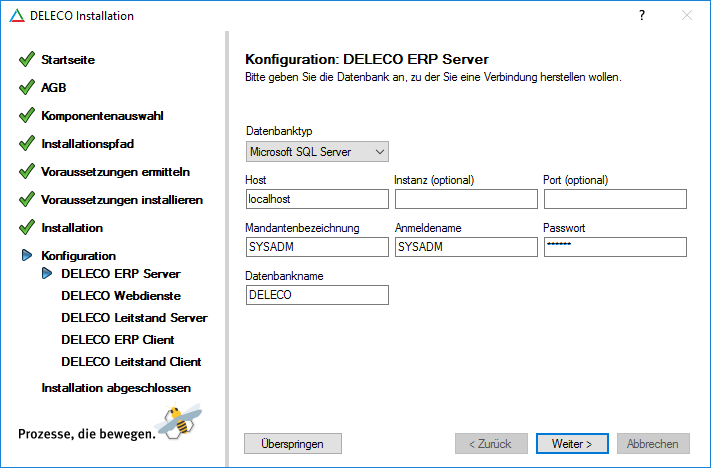The width and height of the screenshot is (711, 468).
Task: Click the heading Konfiguration: DELECO ERP Server
Action: pyautogui.click(x=367, y=59)
